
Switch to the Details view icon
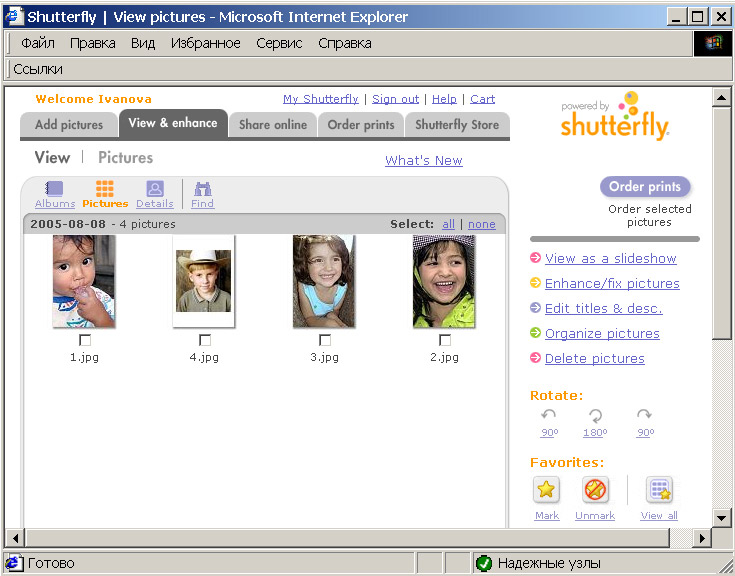tap(155, 188)
